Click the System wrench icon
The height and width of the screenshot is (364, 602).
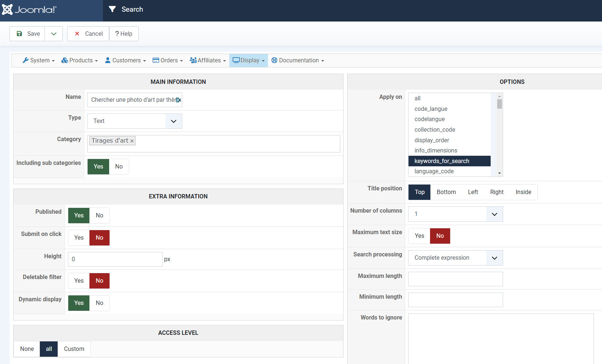click(x=26, y=60)
